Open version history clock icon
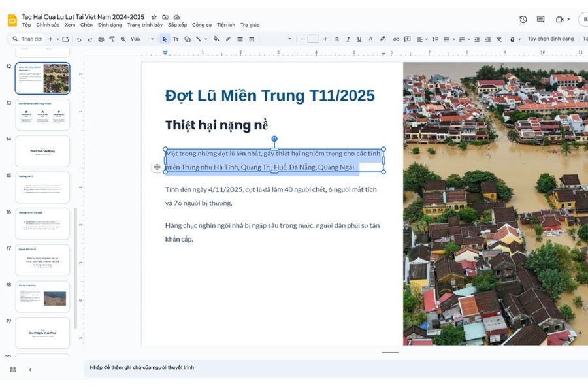The image size is (588, 392). [x=523, y=20]
